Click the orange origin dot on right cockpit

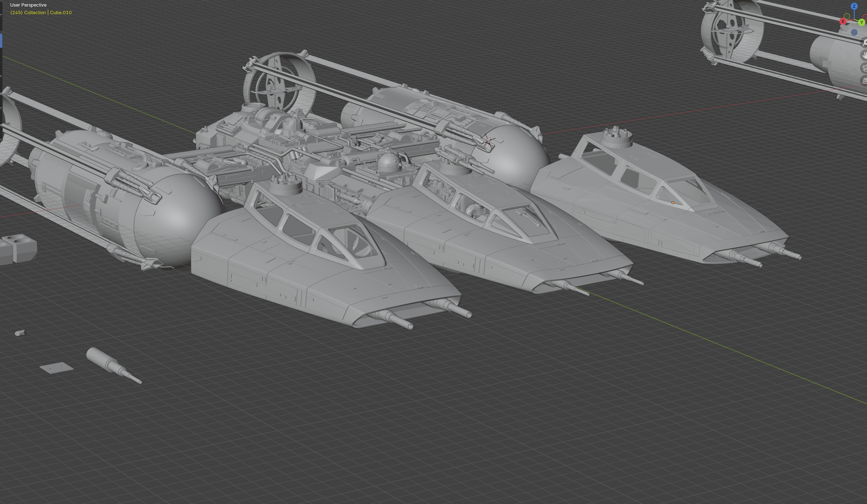pos(673,202)
